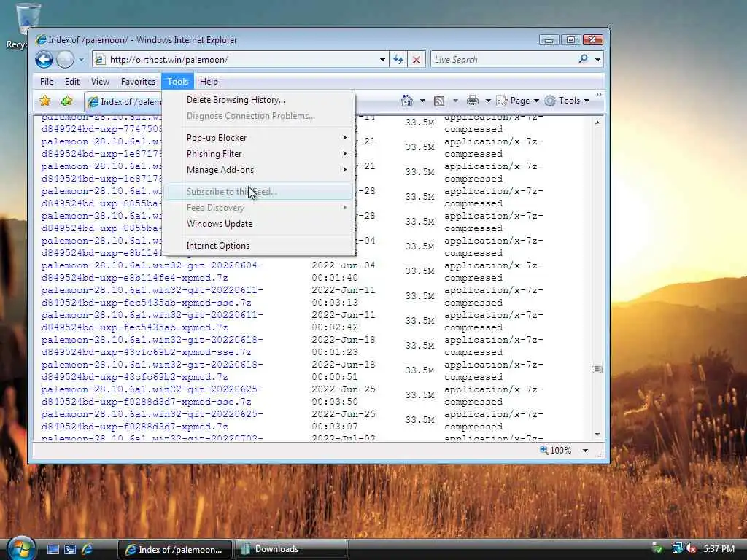Show more command bar items chevron
747x560 pixels.
[599, 95]
